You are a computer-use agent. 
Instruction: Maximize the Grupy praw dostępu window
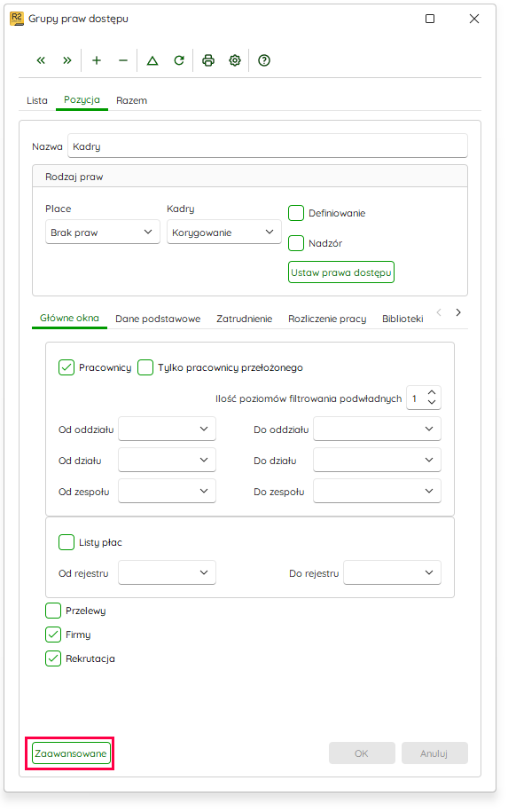click(430, 19)
